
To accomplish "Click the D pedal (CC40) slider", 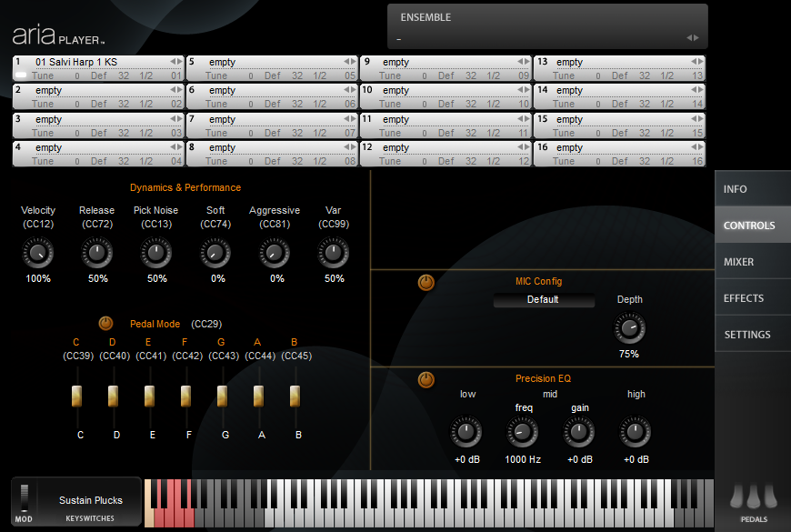I will 113,396.
